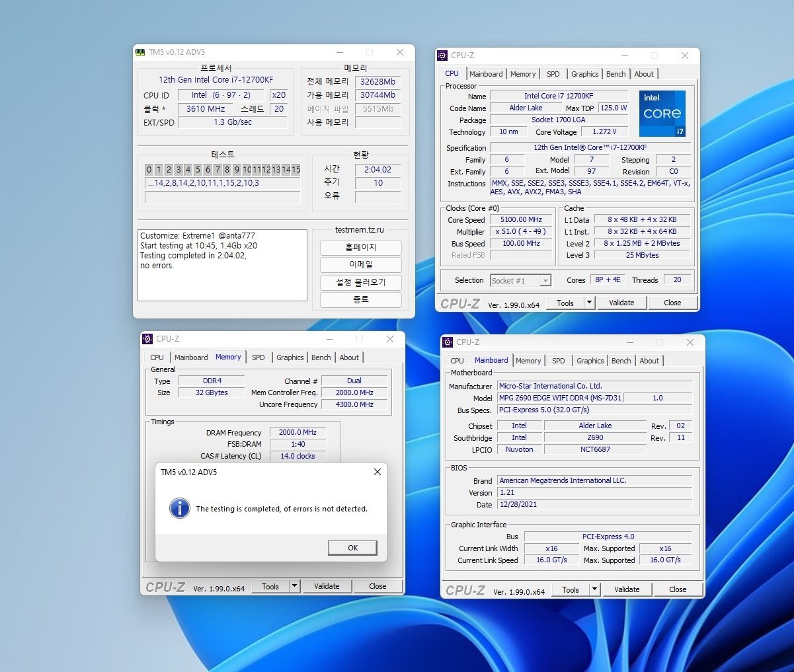Click motherboard model MPG Z690 EDGE WIFI DDR4
This screenshot has width=794, height=672.
click(x=560, y=398)
